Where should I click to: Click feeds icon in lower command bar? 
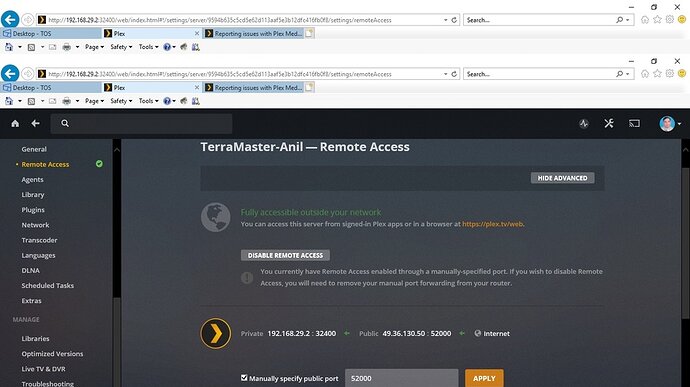tap(31, 101)
